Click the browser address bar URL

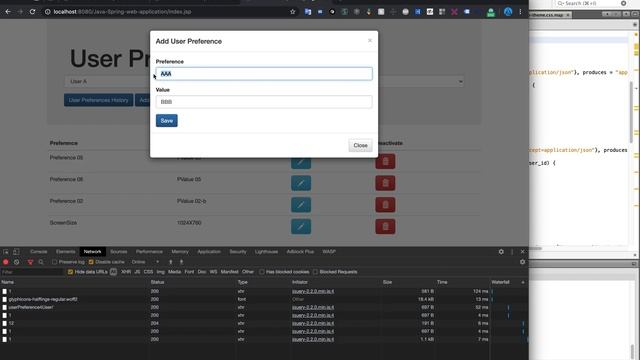122,12
